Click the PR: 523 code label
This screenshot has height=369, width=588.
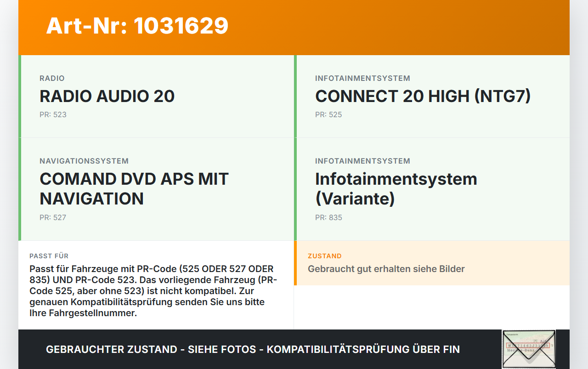pos(53,115)
